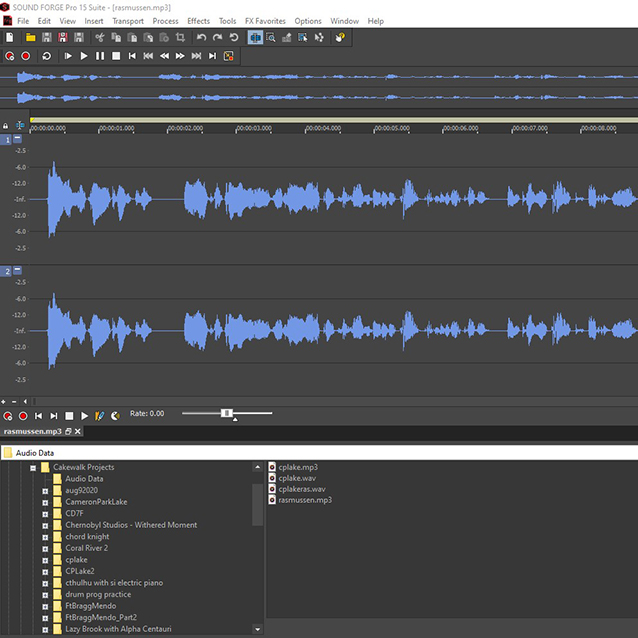638x638 pixels.
Task: Click the Cut scissors icon in toolbar
Action: [x=100, y=38]
